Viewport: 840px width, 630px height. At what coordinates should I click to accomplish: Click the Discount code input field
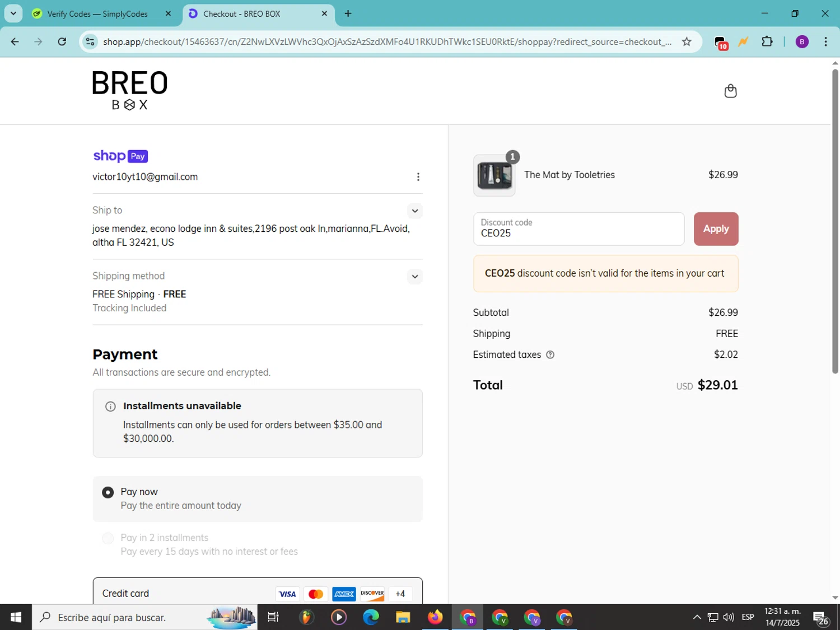(x=578, y=228)
